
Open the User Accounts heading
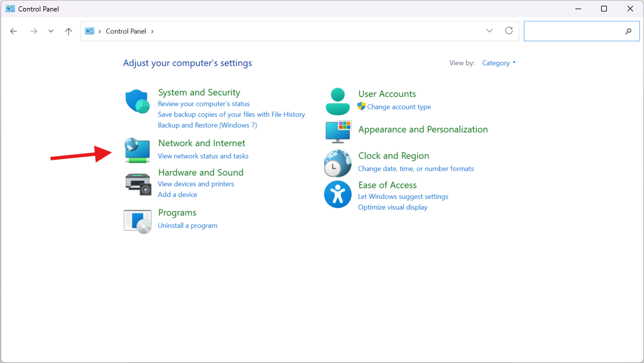pos(387,94)
